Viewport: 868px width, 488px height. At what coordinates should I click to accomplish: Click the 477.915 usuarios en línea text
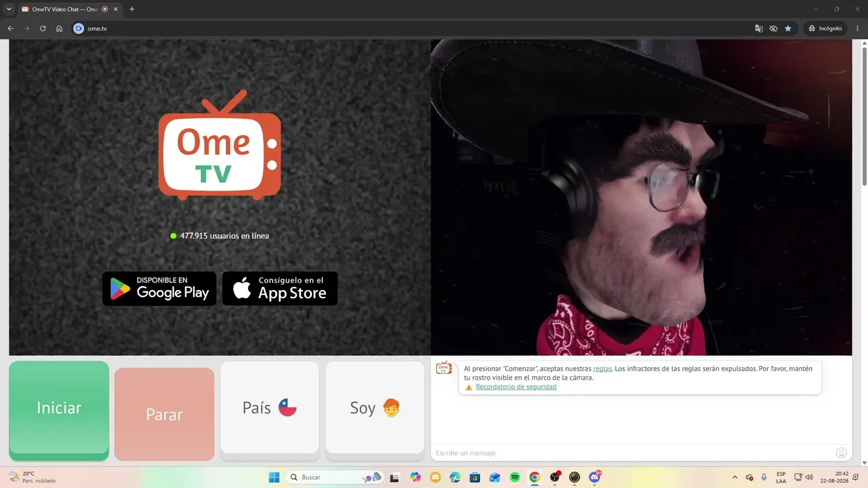tap(224, 236)
